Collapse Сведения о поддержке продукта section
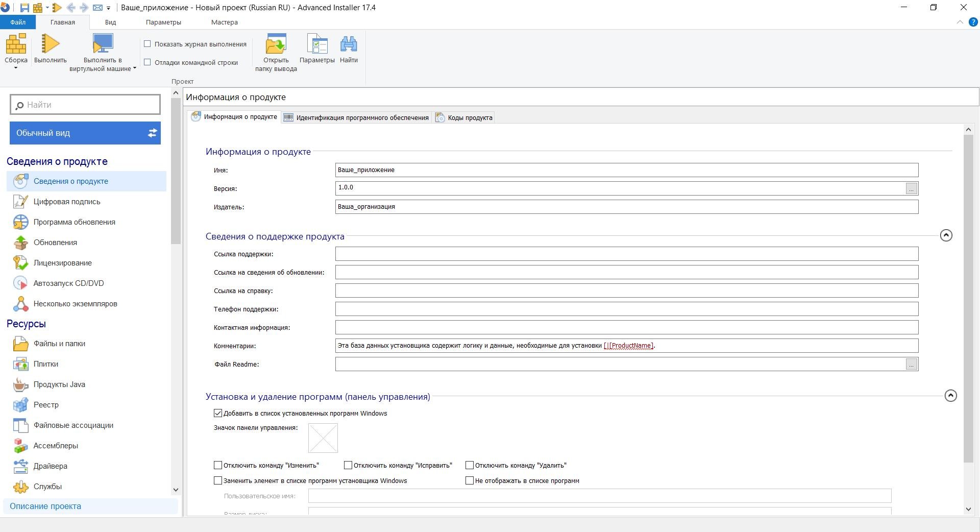Image resolution: width=980 pixels, height=532 pixels. 946,235
